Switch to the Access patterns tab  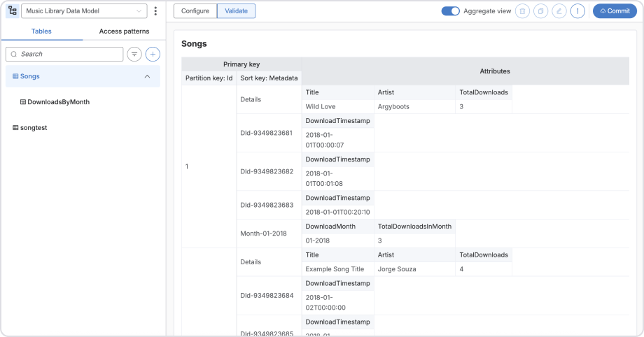[x=124, y=31]
